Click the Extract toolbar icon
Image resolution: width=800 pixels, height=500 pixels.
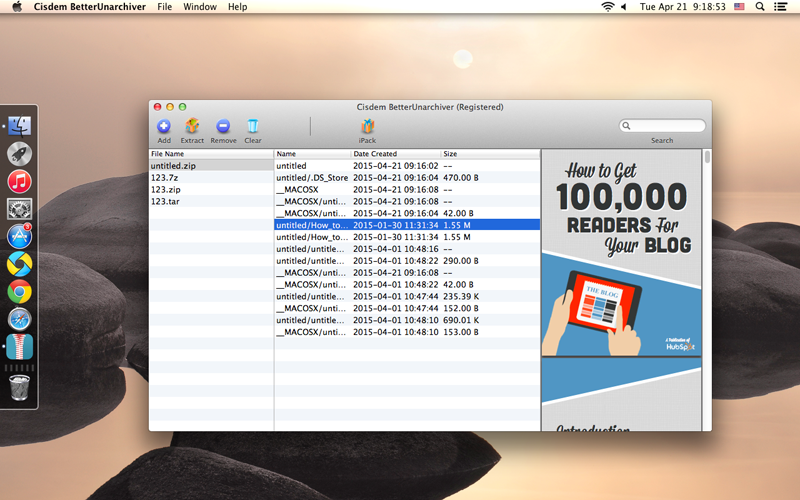pos(192,126)
